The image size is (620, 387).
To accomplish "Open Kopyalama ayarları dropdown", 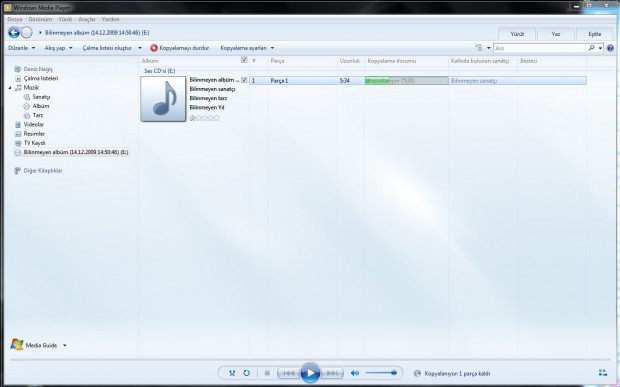I will [x=248, y=48].
